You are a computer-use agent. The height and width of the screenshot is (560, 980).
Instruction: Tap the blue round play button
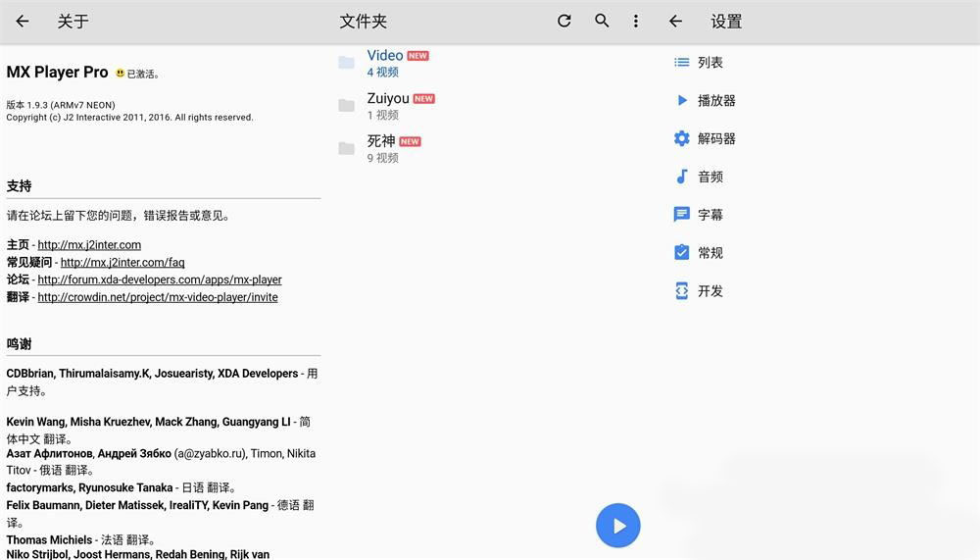pos(617,526)
